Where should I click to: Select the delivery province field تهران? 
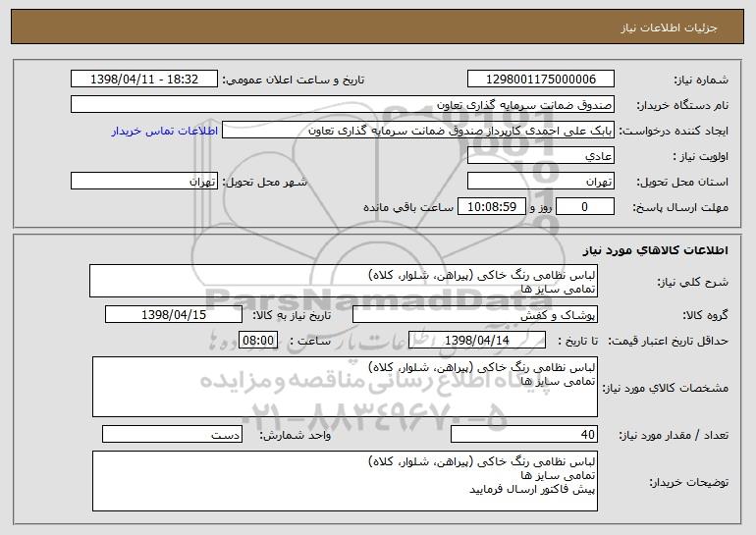[x=540, y=182]
